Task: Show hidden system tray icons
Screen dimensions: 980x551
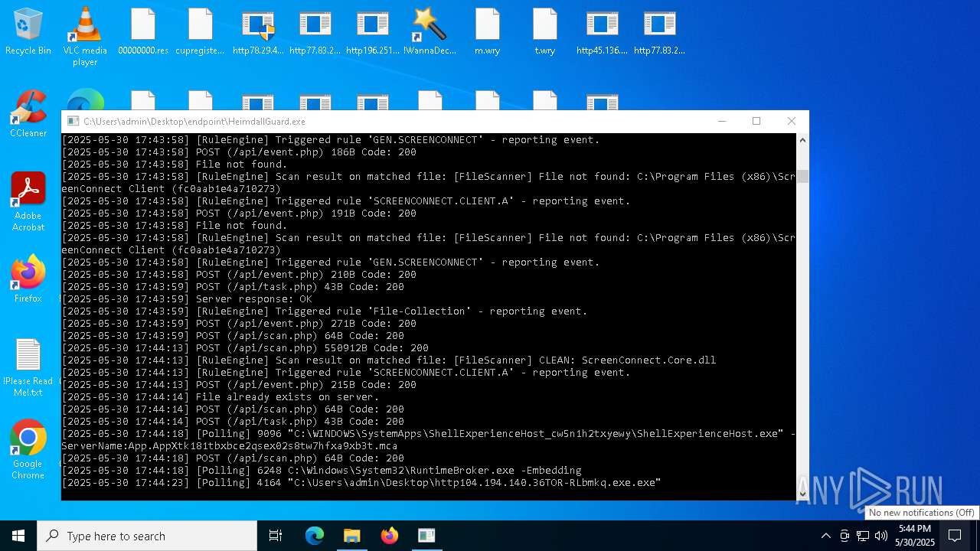Action: [825, 536]
